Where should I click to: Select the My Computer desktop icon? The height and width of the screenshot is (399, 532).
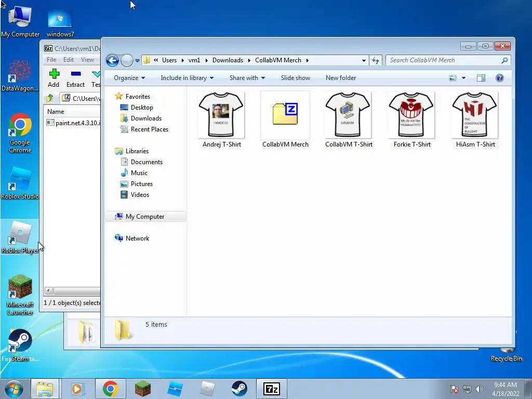click(x=20, y=21)
